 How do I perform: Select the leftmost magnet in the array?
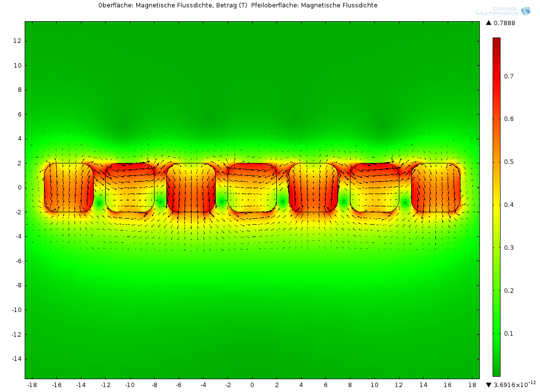pyautogui.click(x=69, y=188)
